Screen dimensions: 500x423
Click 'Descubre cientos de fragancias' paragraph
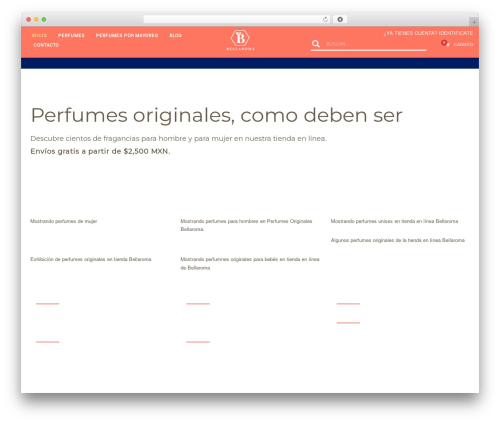178,138
